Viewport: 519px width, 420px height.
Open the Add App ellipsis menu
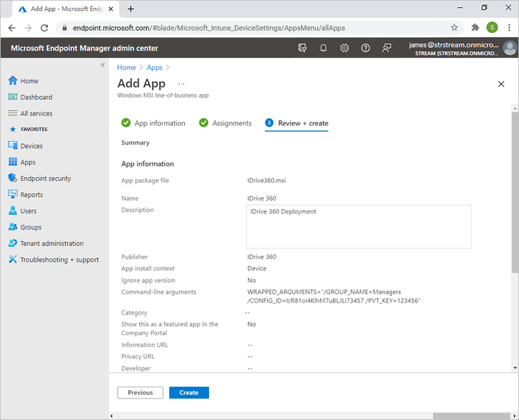tap(181, 84)
